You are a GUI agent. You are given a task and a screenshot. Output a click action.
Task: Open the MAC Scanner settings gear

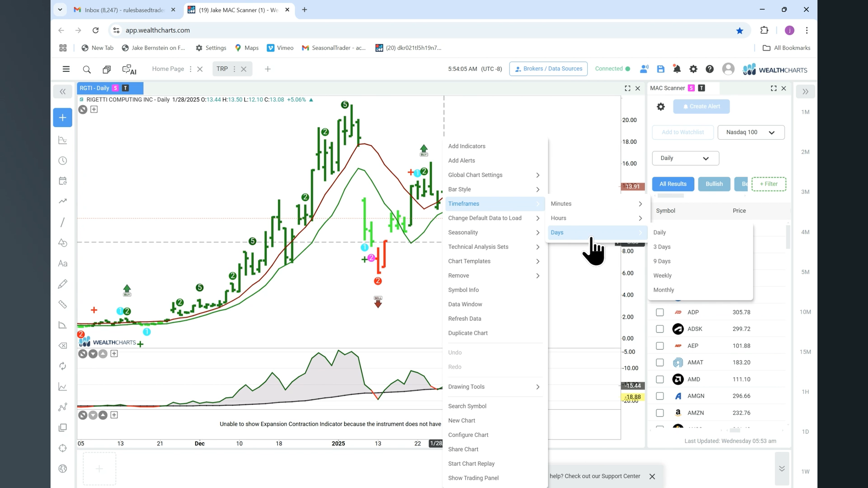[660, 107]
